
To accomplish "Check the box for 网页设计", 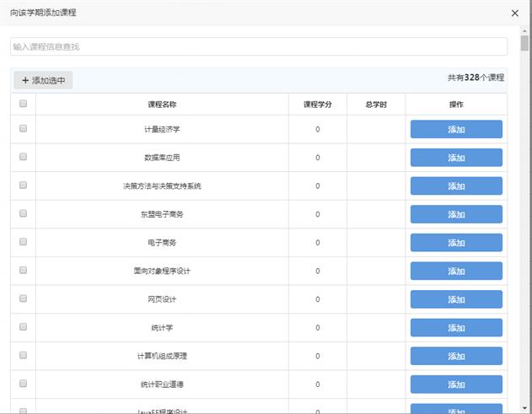I will pyautogui.click(x=23, y=298).
